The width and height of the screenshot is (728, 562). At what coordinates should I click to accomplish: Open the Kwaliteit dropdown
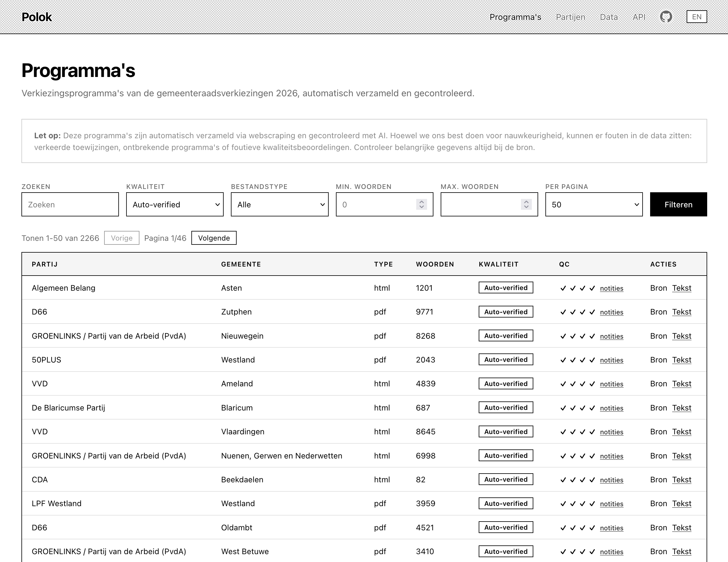click(x=175, y=204)
